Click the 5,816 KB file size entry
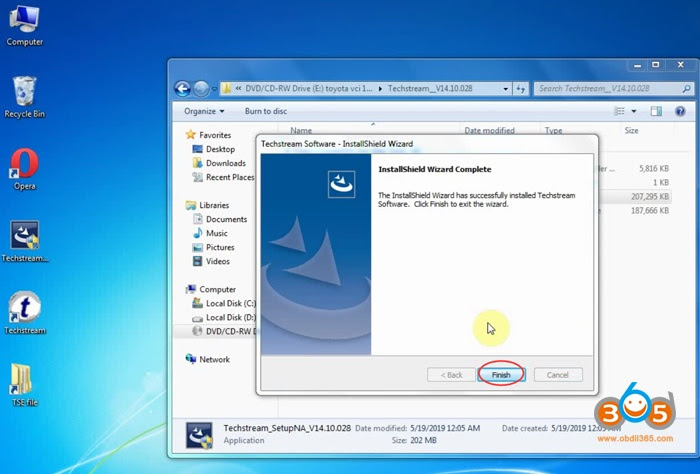 pyautogui.click(x=654, y=168)
